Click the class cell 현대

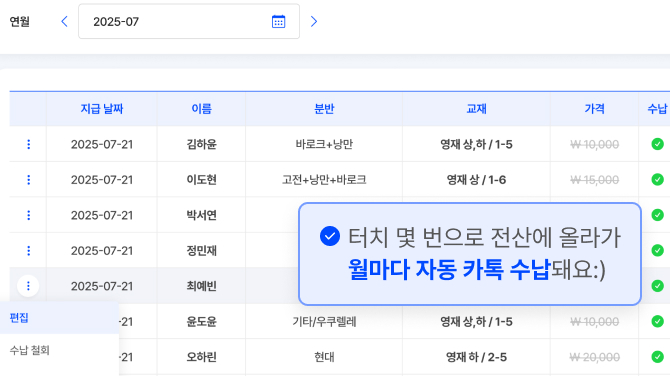[324, 357]
